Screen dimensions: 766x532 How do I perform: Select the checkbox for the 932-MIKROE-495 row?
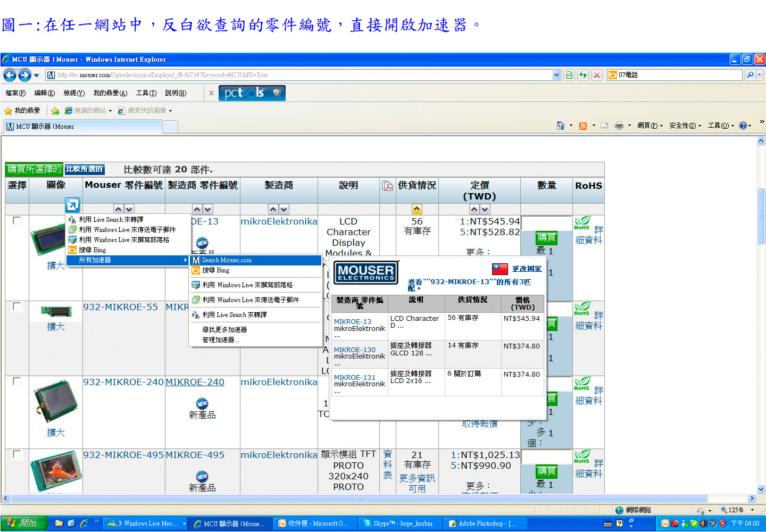point(17,454)
